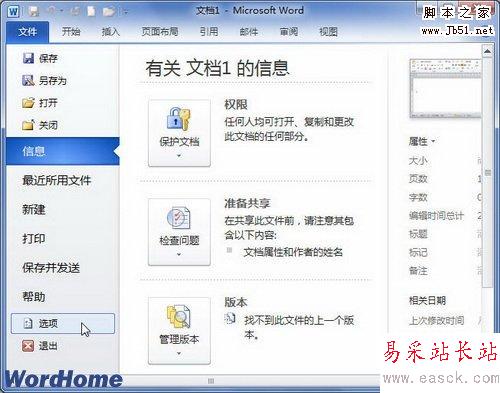This screenshot has width=500, height=393.
Task: Click the 标记 property label
Action: 418,252
